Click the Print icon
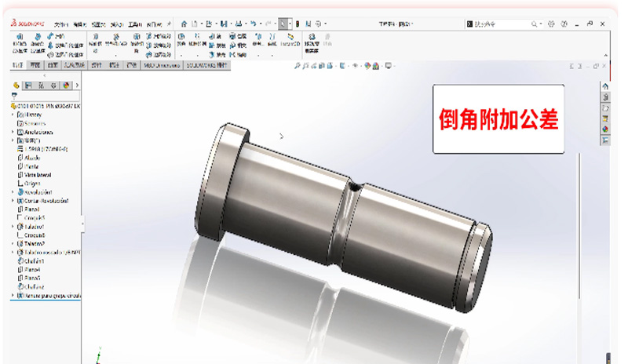Screen dimensions: 628x364 pyautogui.click(x=239, y=24)
